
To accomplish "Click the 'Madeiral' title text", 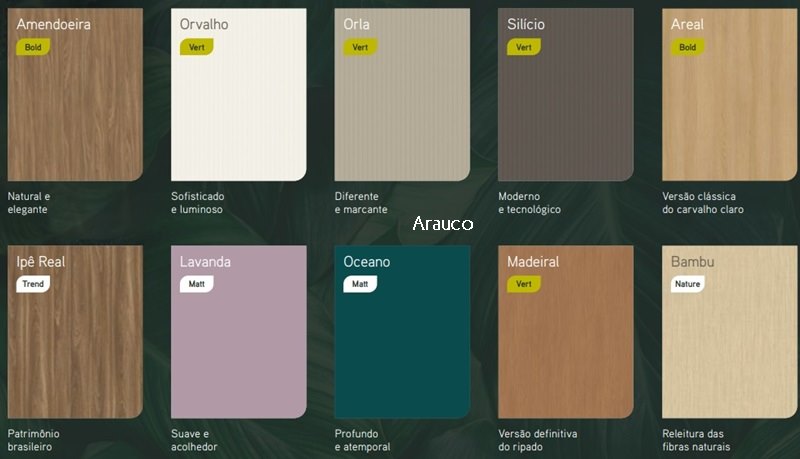I will coord(533,262).
